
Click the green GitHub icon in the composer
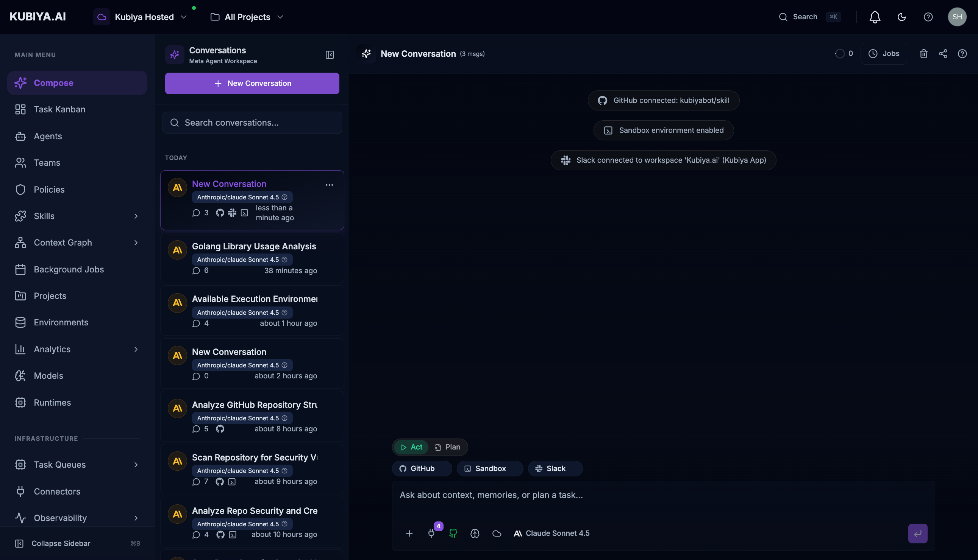(453, 534)
